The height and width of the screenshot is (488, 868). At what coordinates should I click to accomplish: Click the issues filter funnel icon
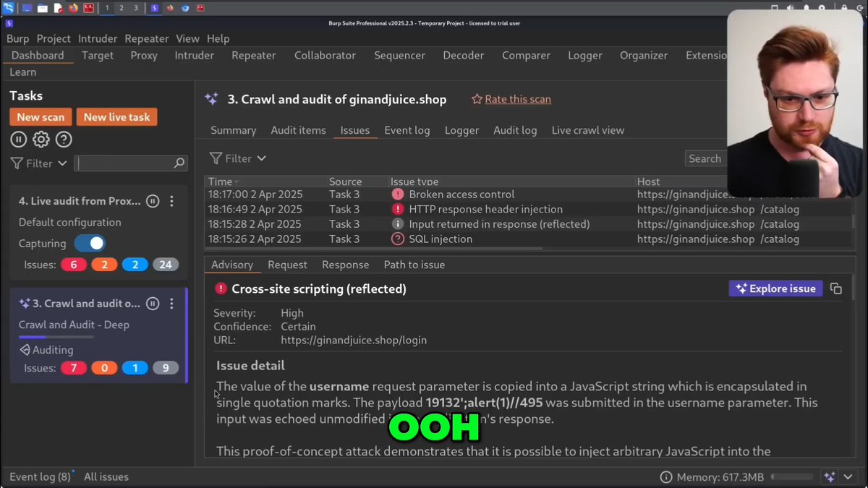point(216,158)
